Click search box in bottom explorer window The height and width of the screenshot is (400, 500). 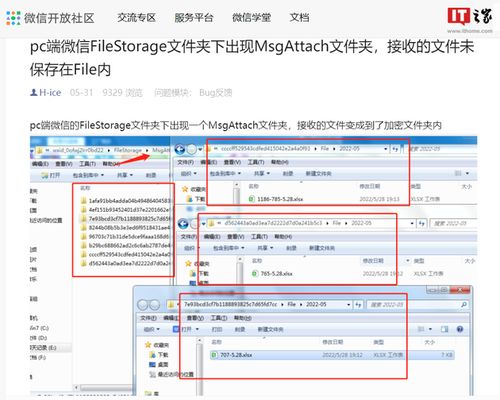click(417, 305)
